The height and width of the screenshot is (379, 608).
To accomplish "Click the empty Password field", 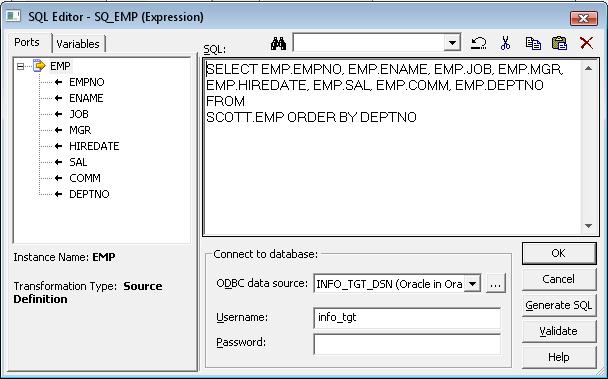I will point(407,344).
